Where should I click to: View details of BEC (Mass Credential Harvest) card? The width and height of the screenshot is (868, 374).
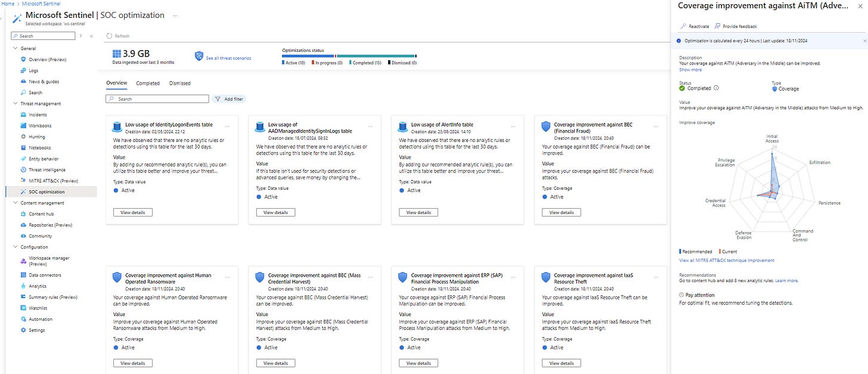[x=276, y=363]
